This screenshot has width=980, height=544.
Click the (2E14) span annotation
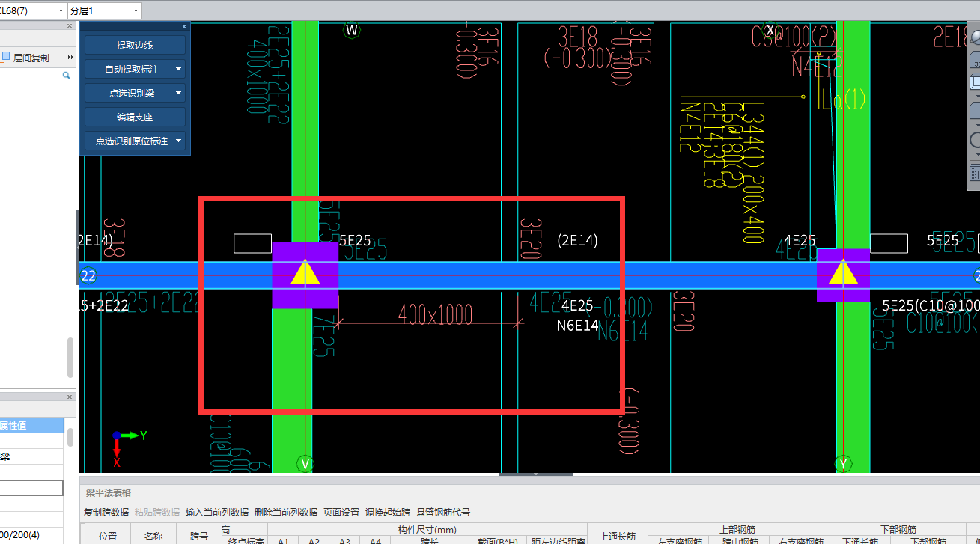pyautogui.click(x=577, y=240)
